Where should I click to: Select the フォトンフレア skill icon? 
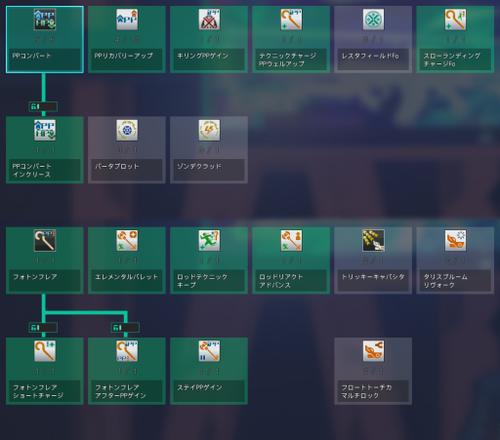coord(45,240)
